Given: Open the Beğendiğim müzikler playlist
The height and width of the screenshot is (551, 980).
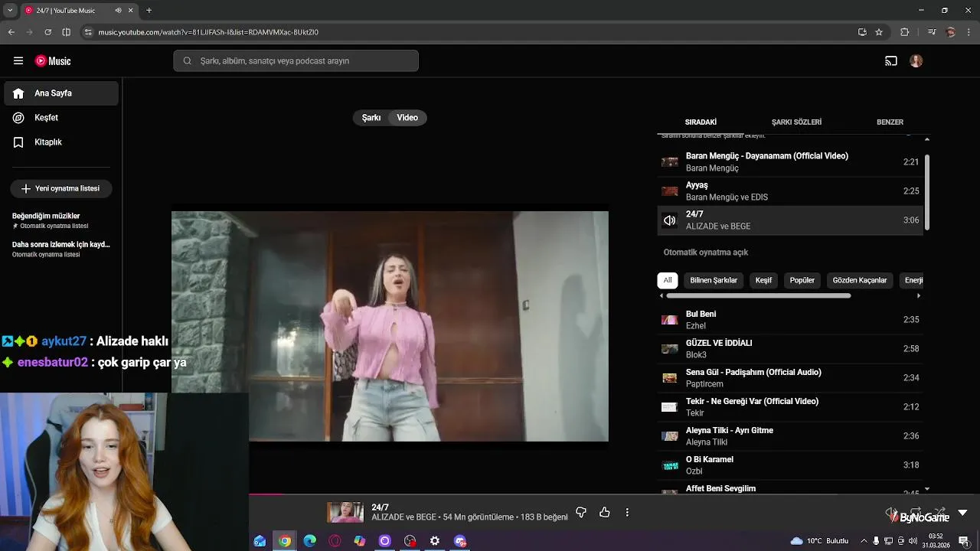Looking at the screenshot, I should tap(61, 220).
